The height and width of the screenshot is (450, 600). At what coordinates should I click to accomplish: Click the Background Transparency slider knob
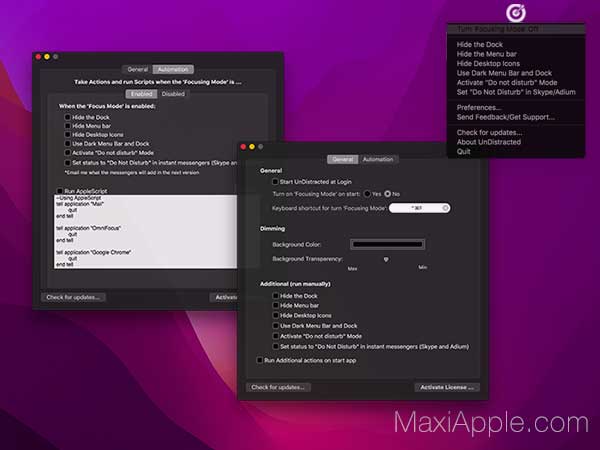coord(386,259)
